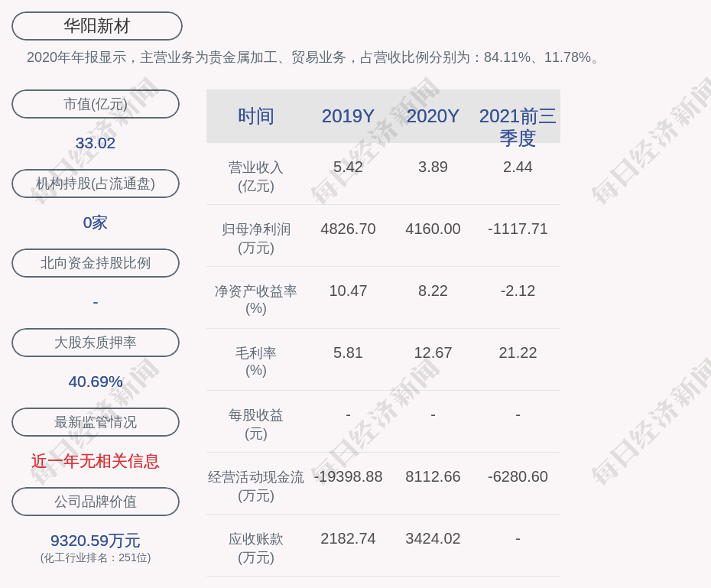Click the cash flow value -6280.60
The height and width of the screenshot is (588, 711).
pos(518,476)
